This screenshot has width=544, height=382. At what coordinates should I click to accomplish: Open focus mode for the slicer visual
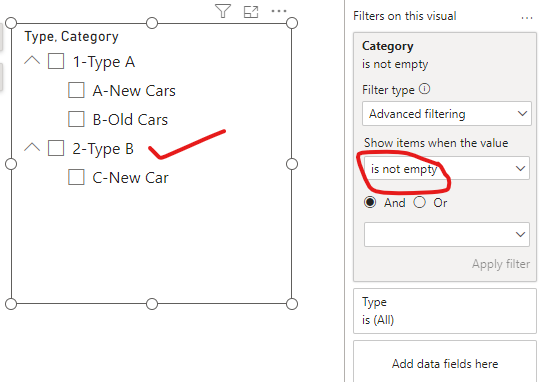pyautogui.click(x=251, y=11)
